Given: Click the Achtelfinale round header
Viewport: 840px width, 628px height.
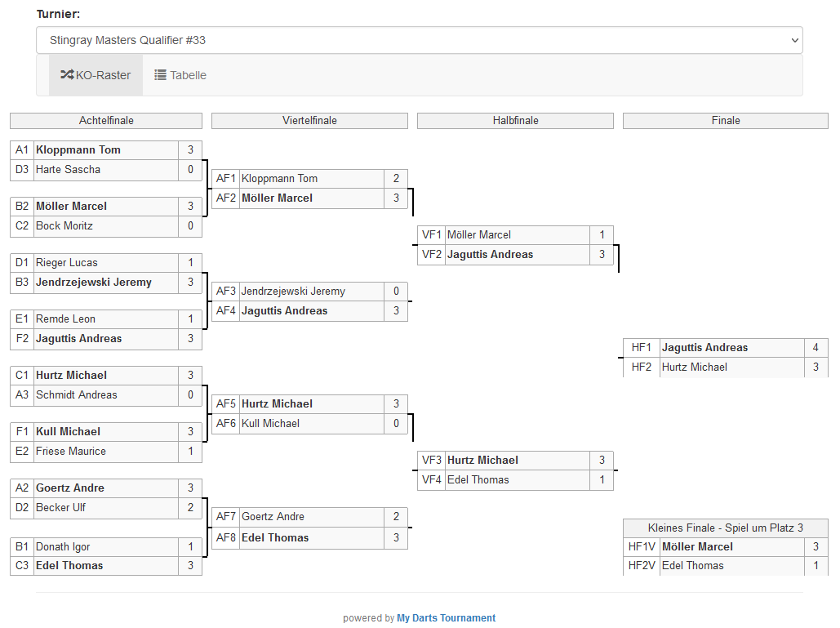Looking at the screenshot, I should click(x=106, y=121).
